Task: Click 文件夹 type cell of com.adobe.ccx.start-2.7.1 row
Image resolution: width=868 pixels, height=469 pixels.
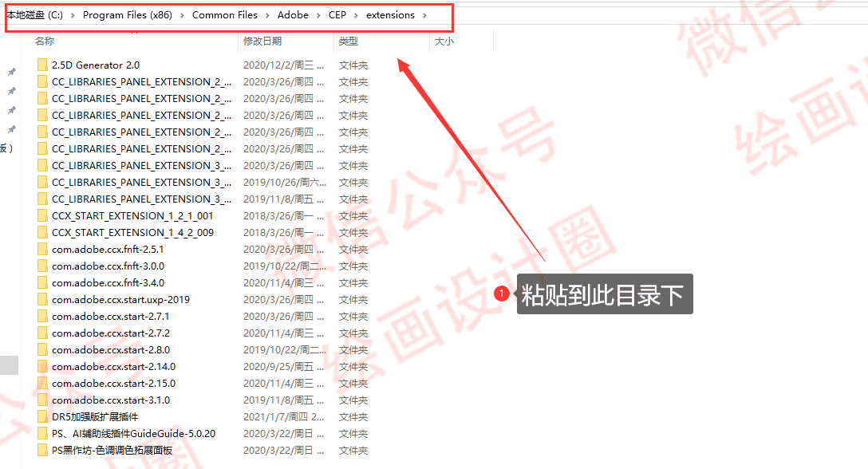Action: (x=353, y=316)
